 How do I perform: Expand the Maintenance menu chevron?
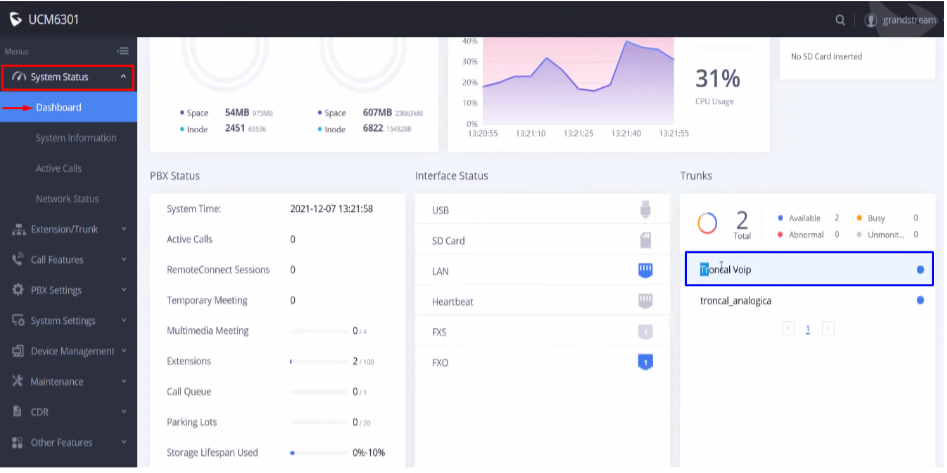coord(124,381)
